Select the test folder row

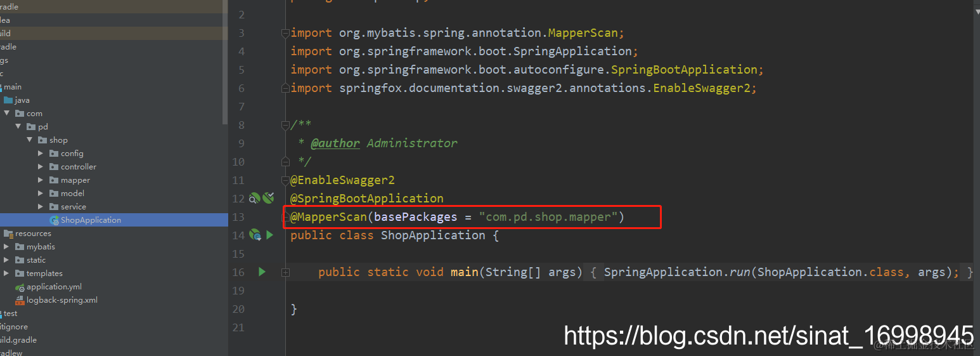114,313
